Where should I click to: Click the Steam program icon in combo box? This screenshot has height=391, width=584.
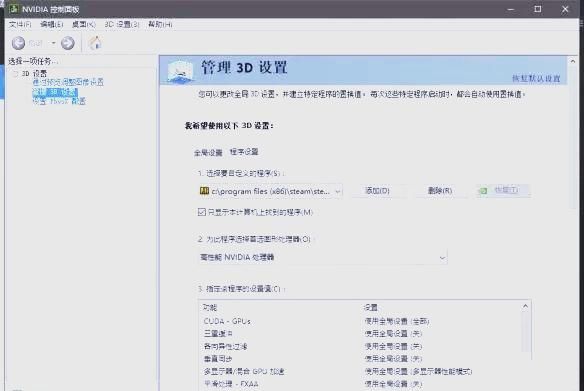pyautogui.click(x=204, y=191)
